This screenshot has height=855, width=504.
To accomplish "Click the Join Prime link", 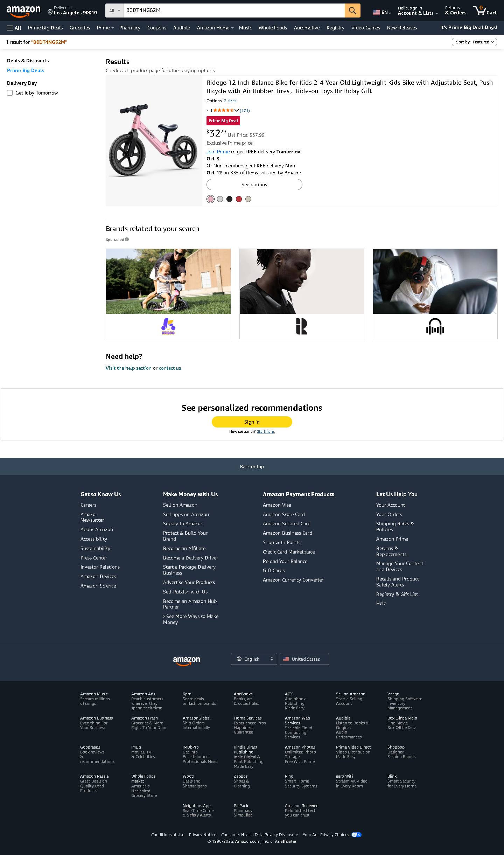I will pos(218,152).
